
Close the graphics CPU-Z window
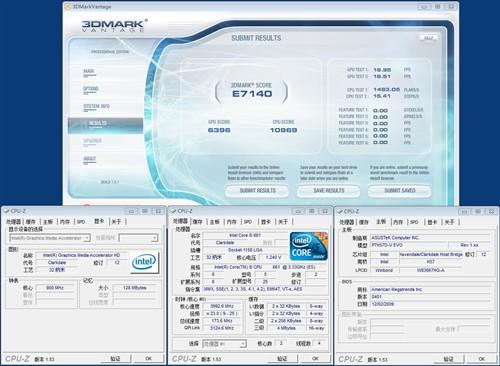(158, 211)
